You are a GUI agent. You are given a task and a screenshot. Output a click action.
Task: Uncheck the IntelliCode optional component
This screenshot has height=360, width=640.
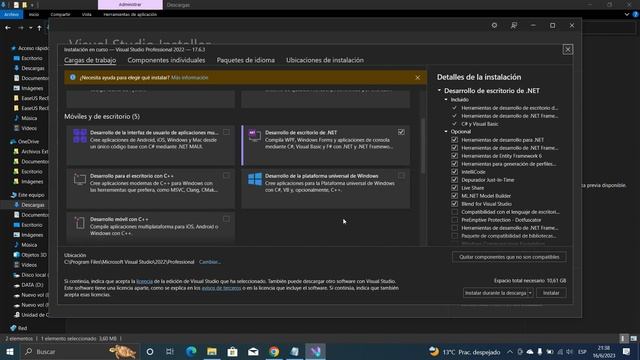(454, 172)
